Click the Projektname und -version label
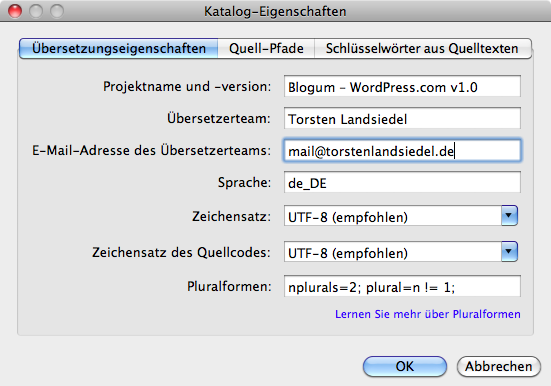Image resolution: width=551 pixels, height=386 pixels. tap(187, 86)
